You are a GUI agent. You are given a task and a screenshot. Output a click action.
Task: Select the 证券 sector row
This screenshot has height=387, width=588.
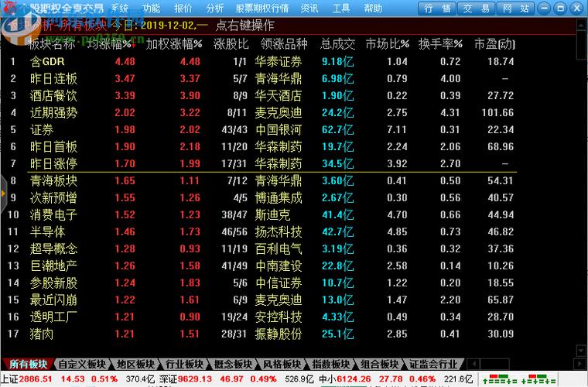click(261, 130)
